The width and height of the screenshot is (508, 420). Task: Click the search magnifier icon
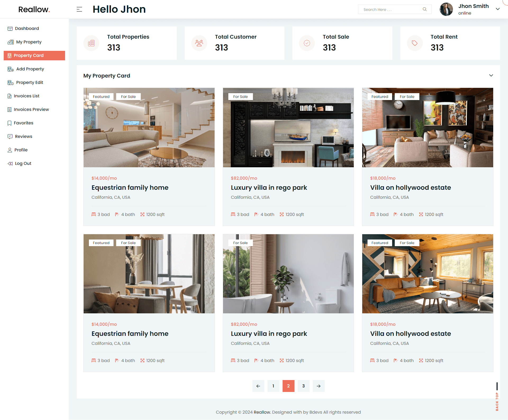(425, 9)
